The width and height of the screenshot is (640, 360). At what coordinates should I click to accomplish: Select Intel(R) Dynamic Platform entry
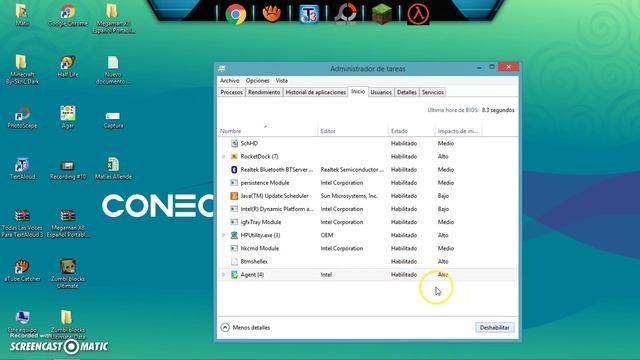click(x=368, y=209)
